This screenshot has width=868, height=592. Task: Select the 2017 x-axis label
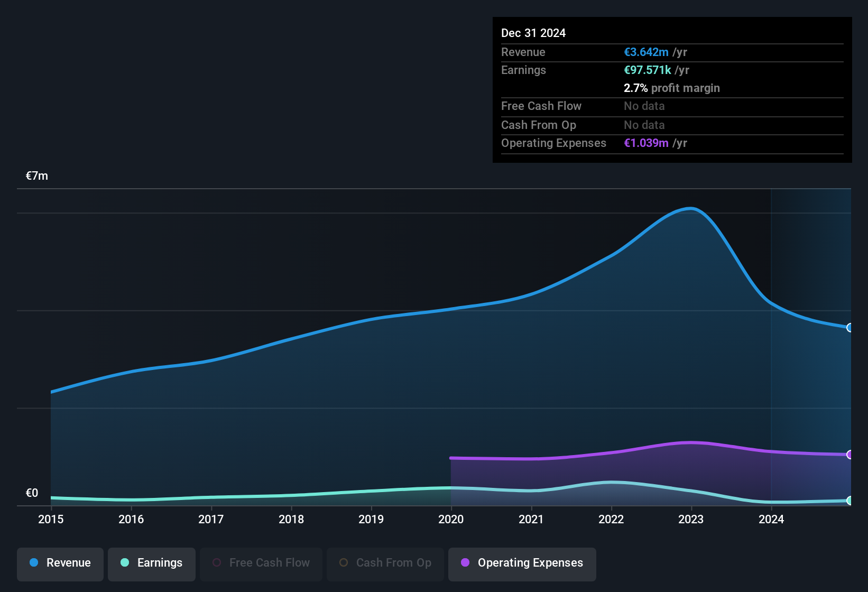[211, 520]
